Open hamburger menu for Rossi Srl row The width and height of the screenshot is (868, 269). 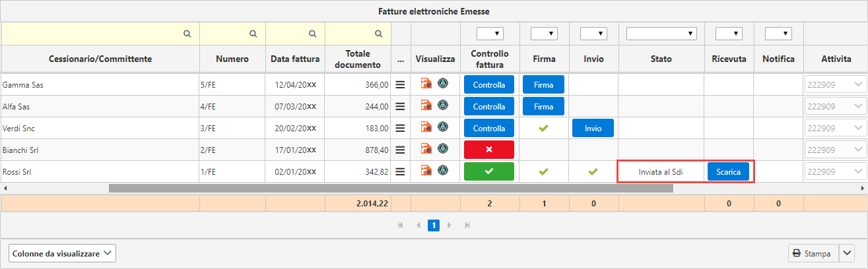[400, 171]
